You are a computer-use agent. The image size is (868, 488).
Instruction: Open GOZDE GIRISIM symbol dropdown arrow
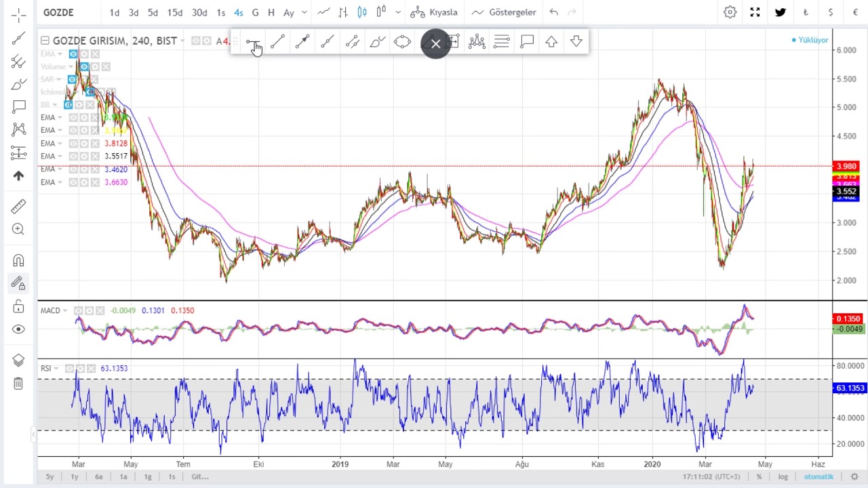point(183,41)
